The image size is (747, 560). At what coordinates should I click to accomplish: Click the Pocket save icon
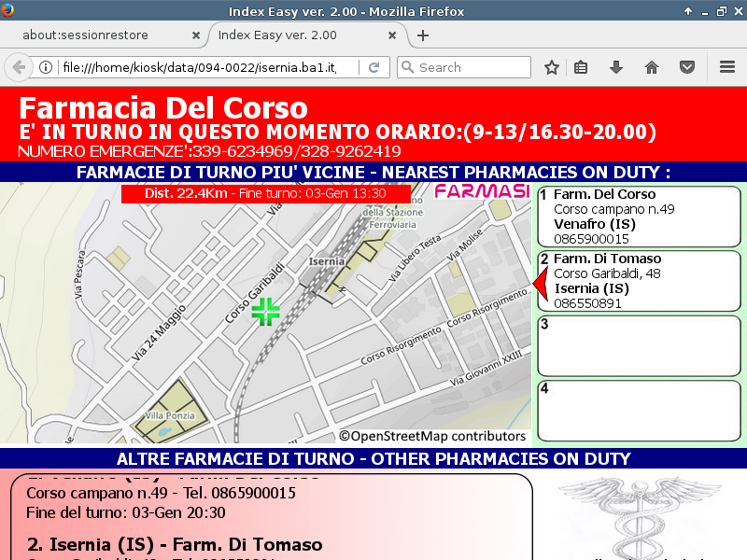click(x=686, y=67)
